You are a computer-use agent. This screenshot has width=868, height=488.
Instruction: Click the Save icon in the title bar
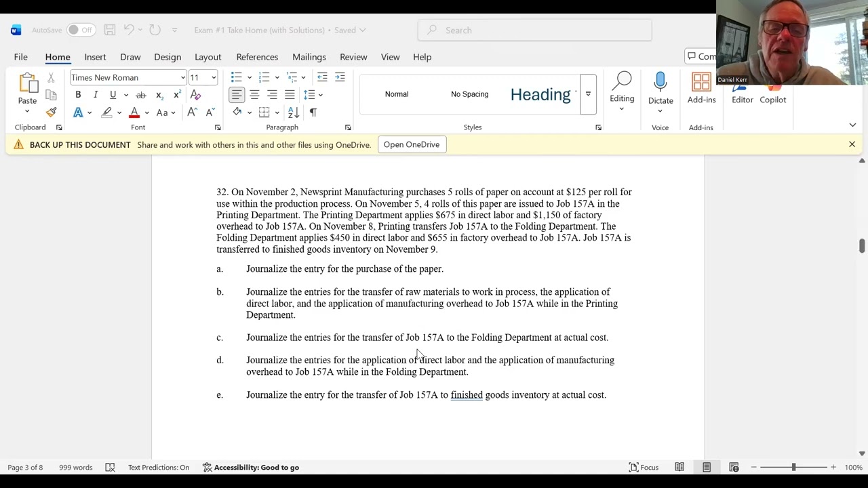point(110,30)
